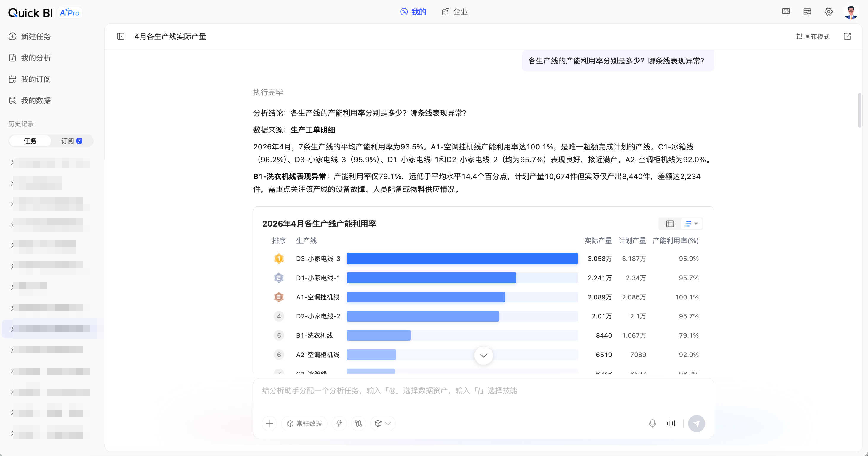Click the microphone voice input icon
Viewport: 868px width, 456px height.
click(x=652, y=423)
